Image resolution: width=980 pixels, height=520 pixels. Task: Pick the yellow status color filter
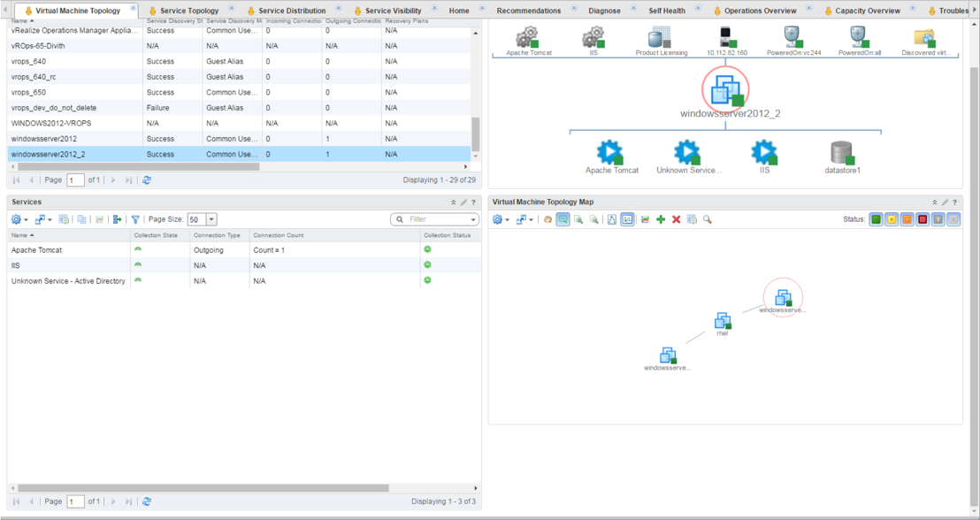890,219
